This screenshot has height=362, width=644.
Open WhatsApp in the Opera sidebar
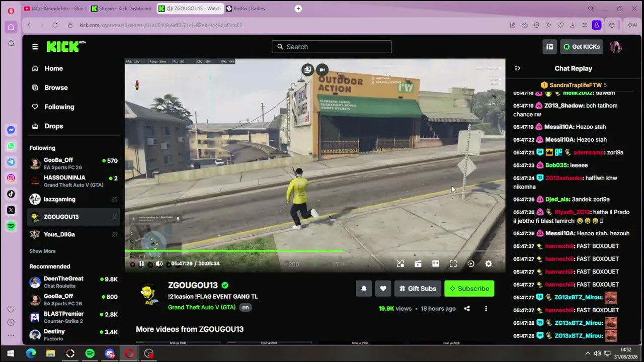tap(11, 146)
